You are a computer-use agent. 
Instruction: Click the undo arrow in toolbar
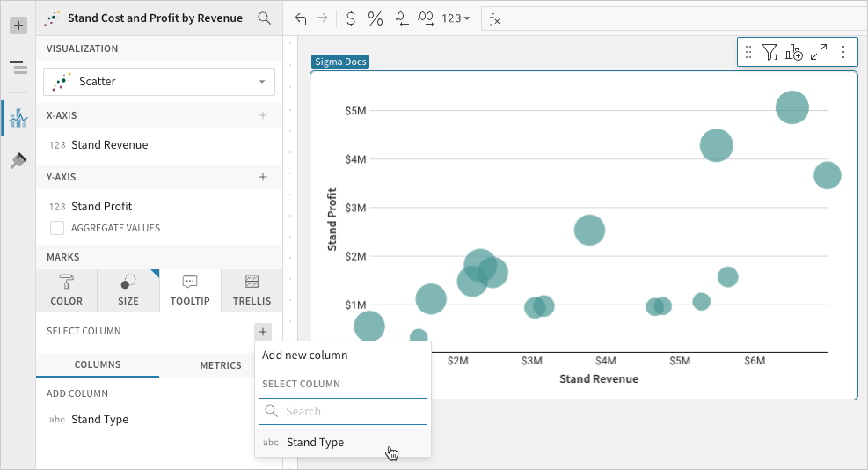click(301, 18)
